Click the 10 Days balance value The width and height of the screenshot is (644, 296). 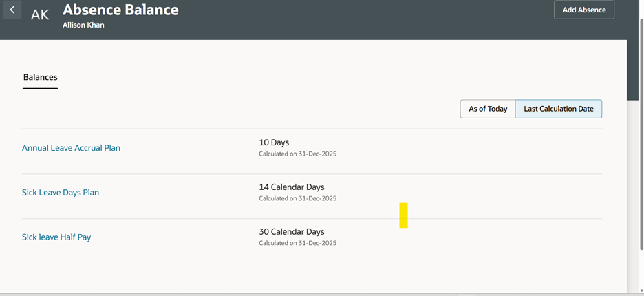pos(274,142)
